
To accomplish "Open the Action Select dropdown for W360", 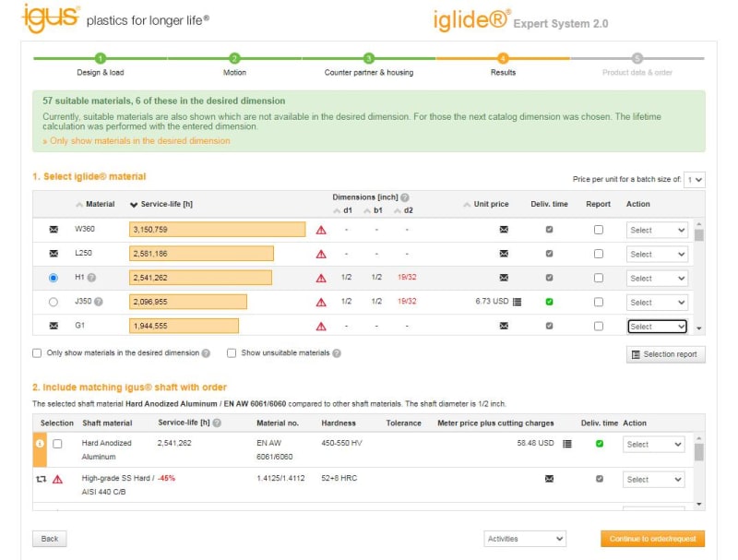I will [657, 230].
